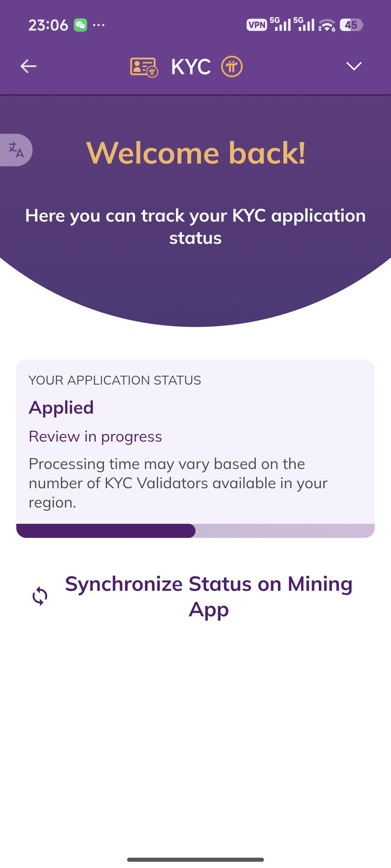Tap the Wi-Fi signal icon
Screen dimensions: 391x868
[x=327, y=25]
